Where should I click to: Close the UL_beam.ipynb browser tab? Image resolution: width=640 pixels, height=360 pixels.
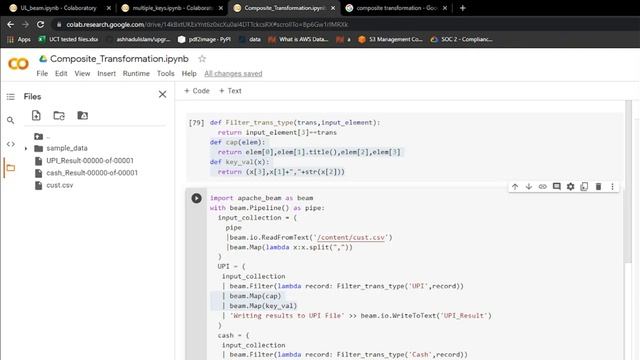coord(109,8)
